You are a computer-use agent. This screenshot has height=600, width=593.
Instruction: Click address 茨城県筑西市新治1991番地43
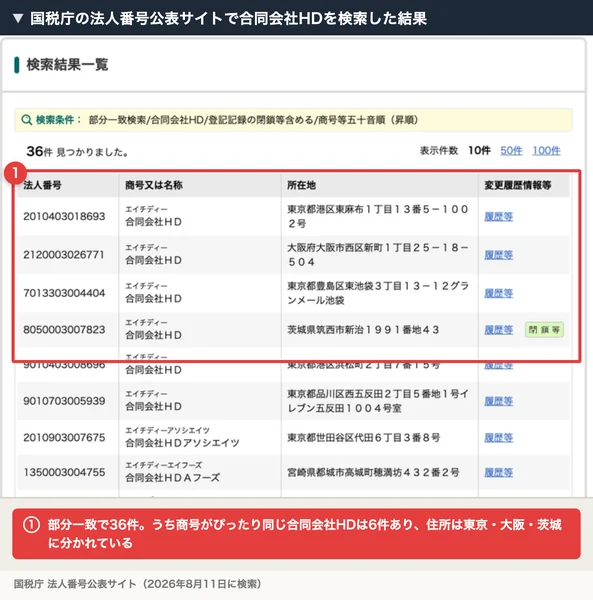coord(363,329)
